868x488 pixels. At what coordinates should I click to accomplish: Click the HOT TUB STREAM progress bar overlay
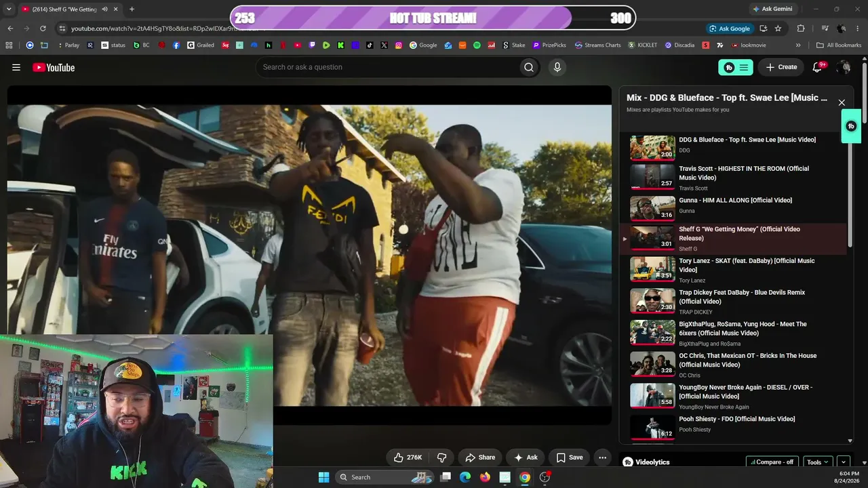(x=433, y=18)
